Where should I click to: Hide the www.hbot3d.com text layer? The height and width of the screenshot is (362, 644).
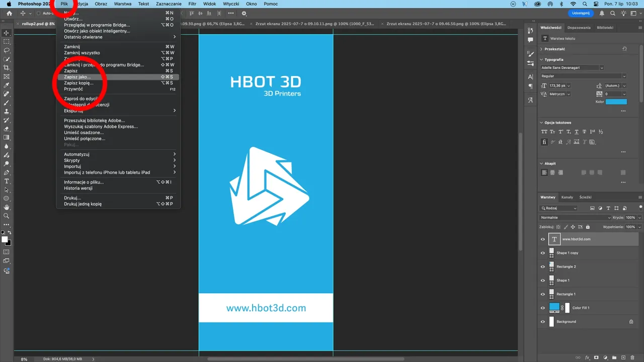coord(542,239)
